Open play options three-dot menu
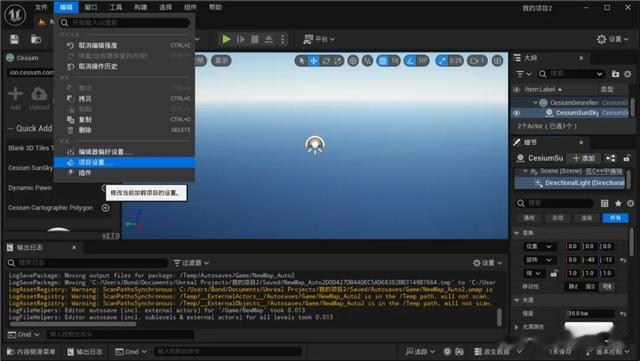 [282, 39]
